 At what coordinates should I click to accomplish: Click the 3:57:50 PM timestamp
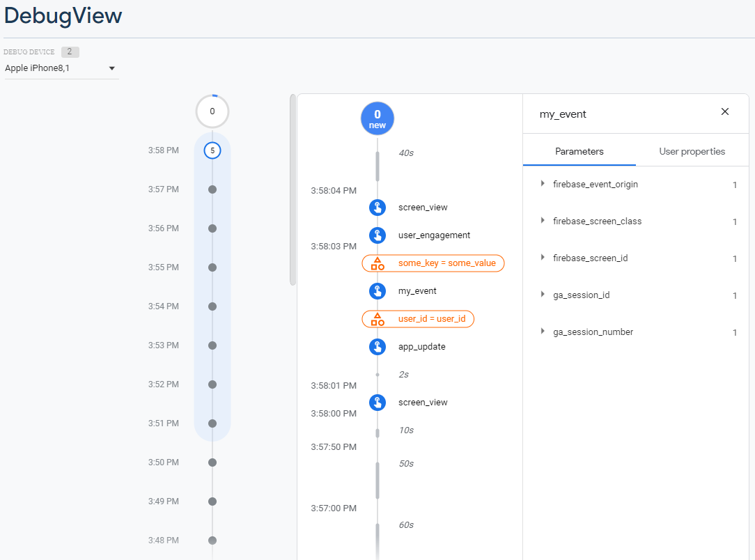point(334,447)
